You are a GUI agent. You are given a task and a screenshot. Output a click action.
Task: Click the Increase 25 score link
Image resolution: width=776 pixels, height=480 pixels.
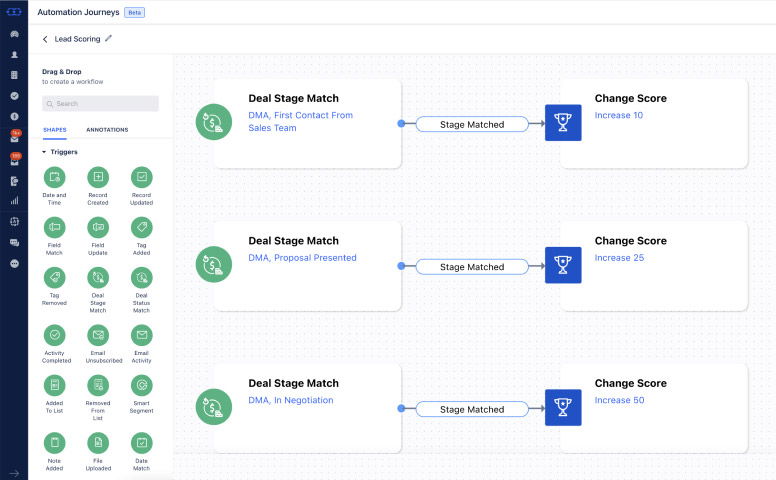(619, 258)
